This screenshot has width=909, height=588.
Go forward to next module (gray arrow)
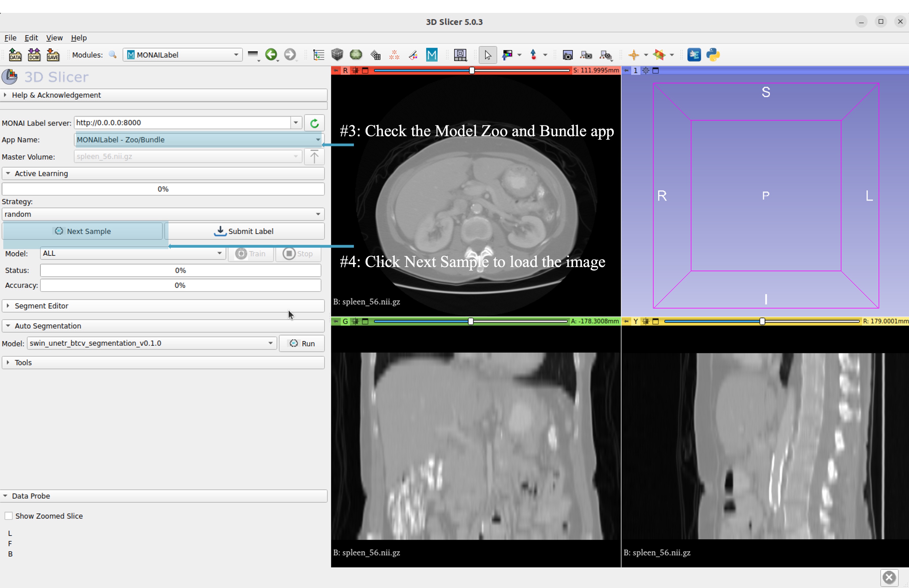point(290,55)
